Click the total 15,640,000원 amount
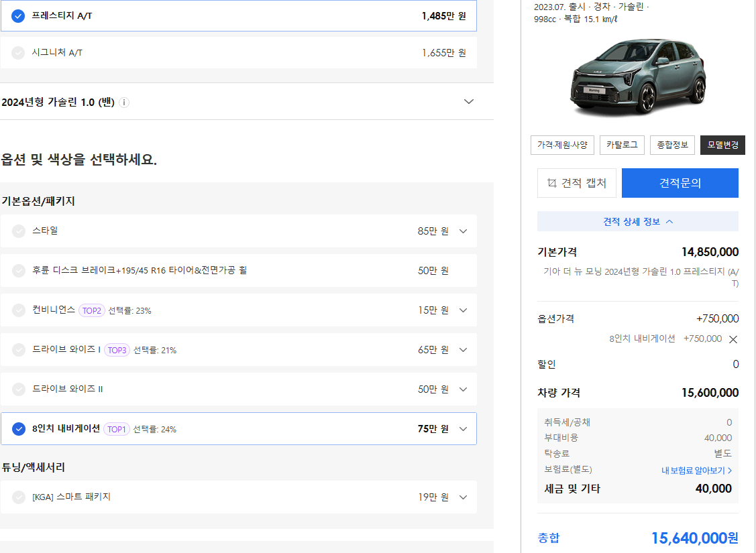 pyautogui.click(x=694, y=538)
